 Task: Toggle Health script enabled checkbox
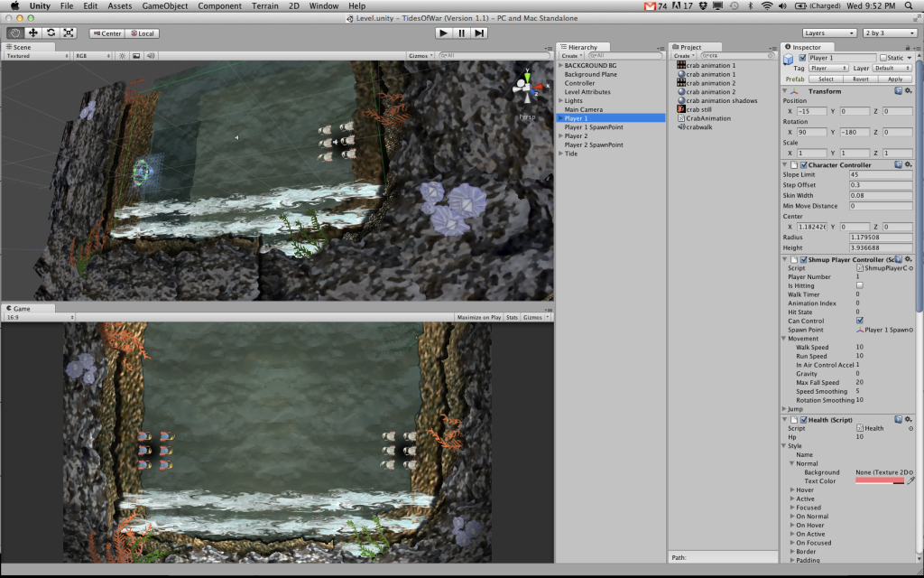[x=804, y=420]
